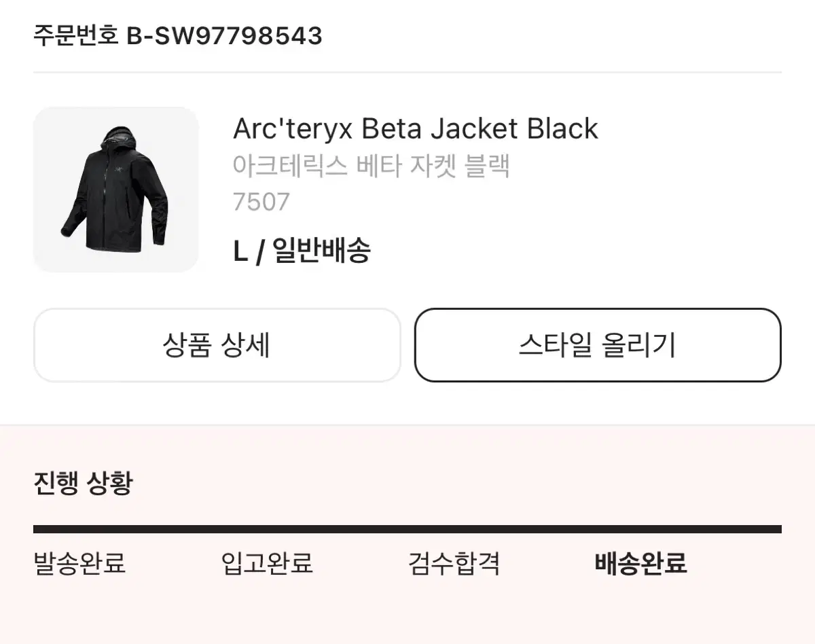Click the 주문번호 label
Screen dimensions: 815x644
click(x=76, y=35)
